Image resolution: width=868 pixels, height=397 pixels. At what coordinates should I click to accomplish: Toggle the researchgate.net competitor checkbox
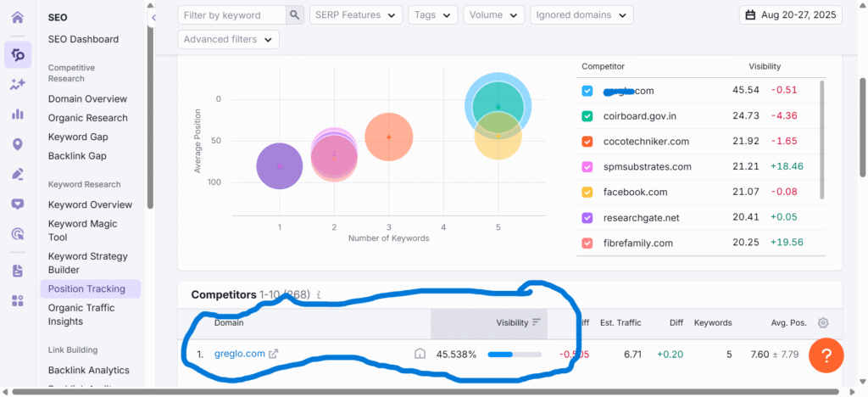pyautogui.click(x=587, y=218)
